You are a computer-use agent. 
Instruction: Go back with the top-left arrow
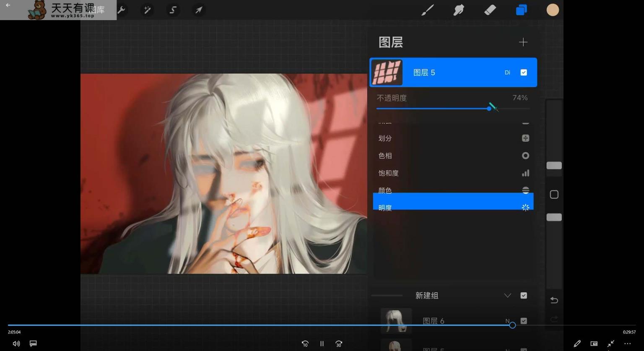pos(8,5)
